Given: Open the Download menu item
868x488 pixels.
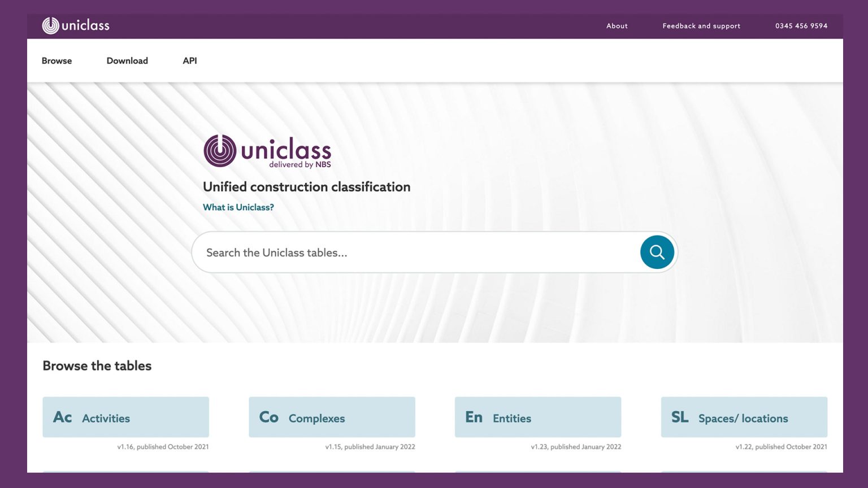Looking at the screenshot, I should [127, 60].
